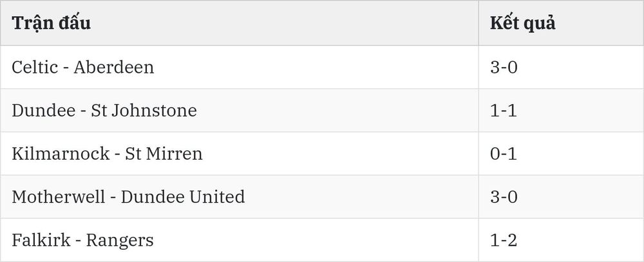Click the word Aberdeen in first row
This screenshot has height=262, width=644.
click(x=114, y=67)
